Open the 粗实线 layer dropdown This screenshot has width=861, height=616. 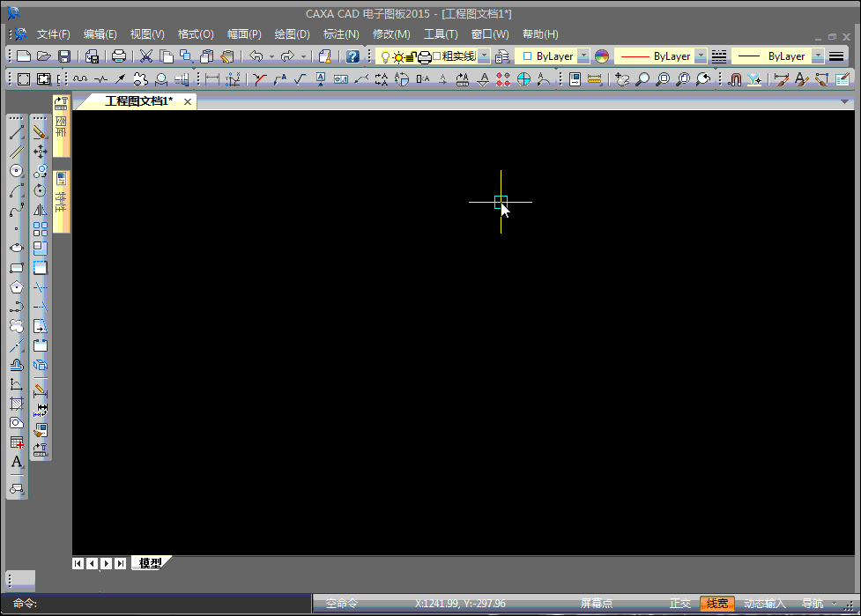coord(484,56)
